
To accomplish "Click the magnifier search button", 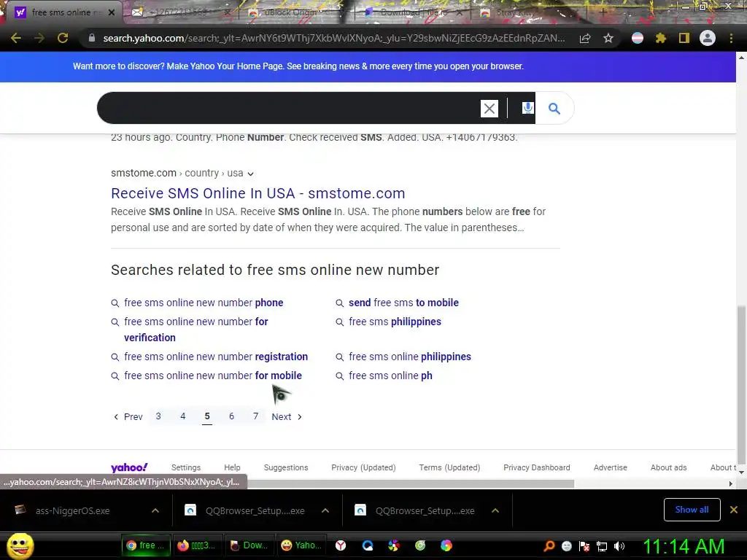I will click(x=554, y=109).
